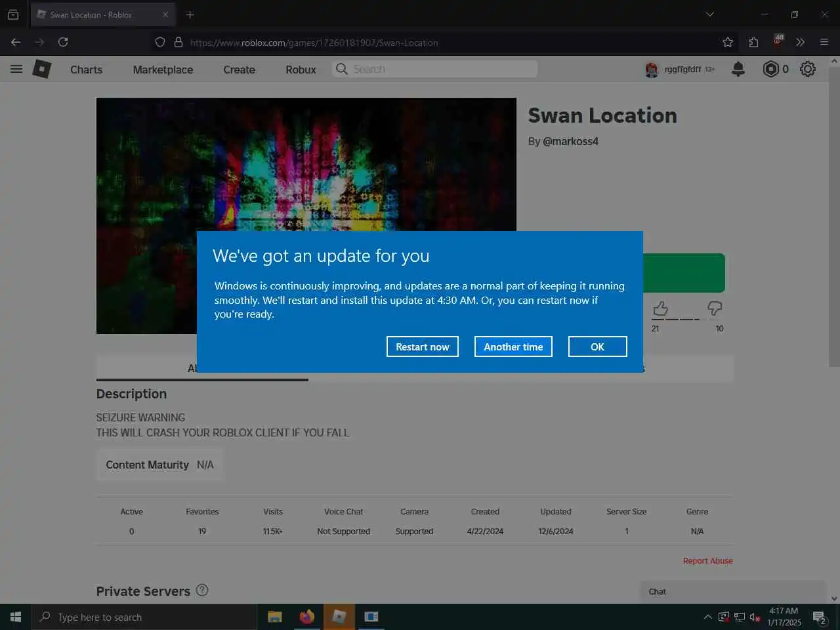This screenshot has width=840, height=630.
Task: Open a new browser tab
Action: tap(190, 14)
